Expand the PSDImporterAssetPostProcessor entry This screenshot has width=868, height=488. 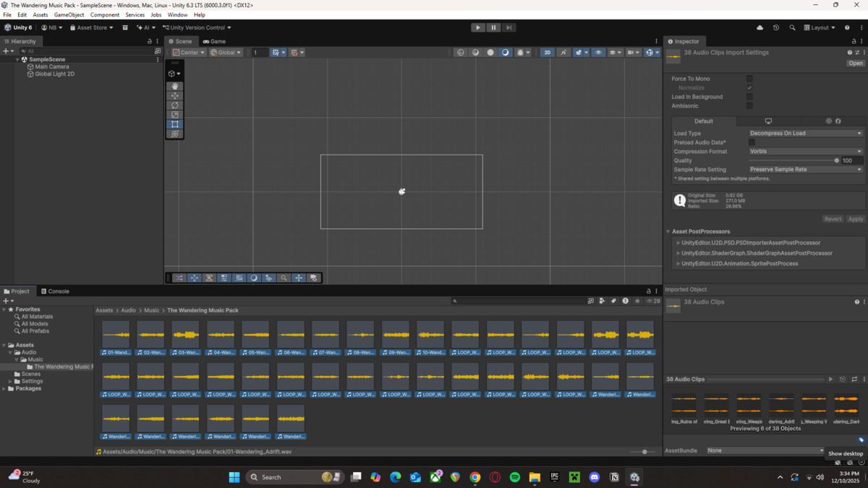coord(678,243)
